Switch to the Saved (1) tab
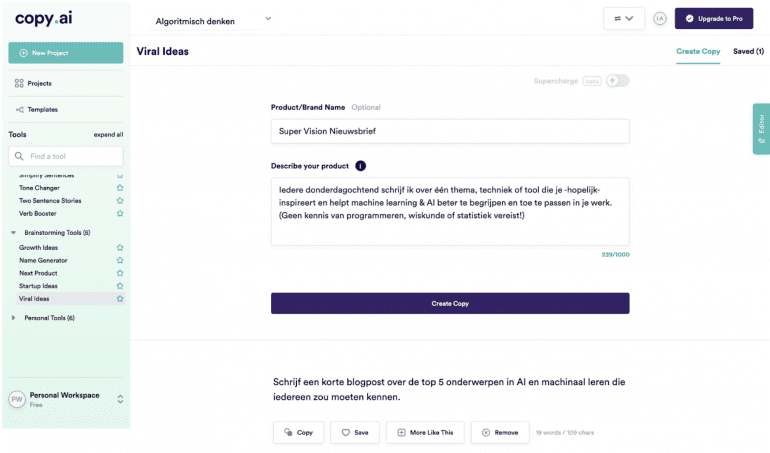This screenshot has width=770, height=453. pyautogui.click(x=748, y=51)
